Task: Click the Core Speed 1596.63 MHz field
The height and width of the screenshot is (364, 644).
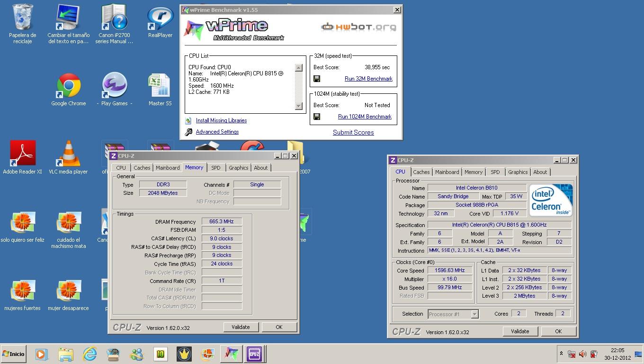Action: click(x=449, y=271)
